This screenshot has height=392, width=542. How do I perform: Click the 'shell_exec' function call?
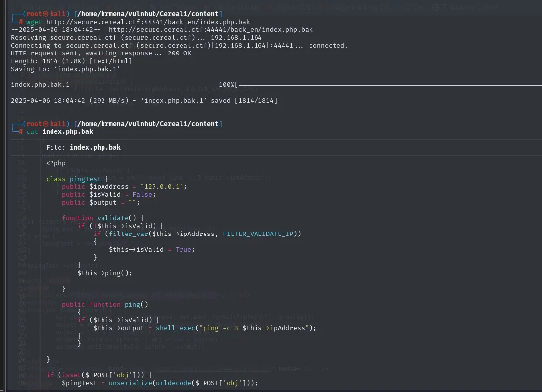pyautogui.click(x=175, y=328)
